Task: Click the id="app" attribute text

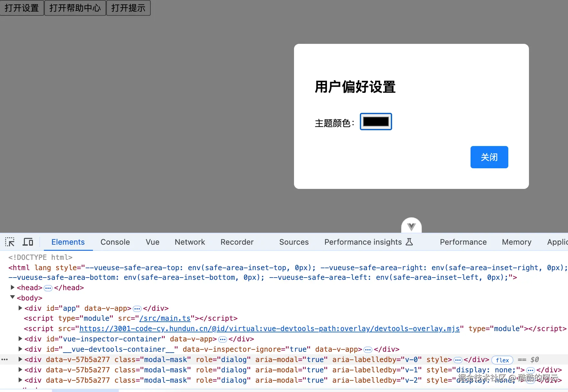Action: tap(63, 309)
